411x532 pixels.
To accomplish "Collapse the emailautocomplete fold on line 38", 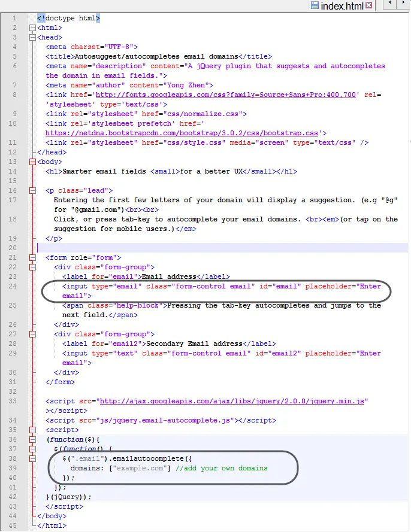I will (x=32, y=459).
